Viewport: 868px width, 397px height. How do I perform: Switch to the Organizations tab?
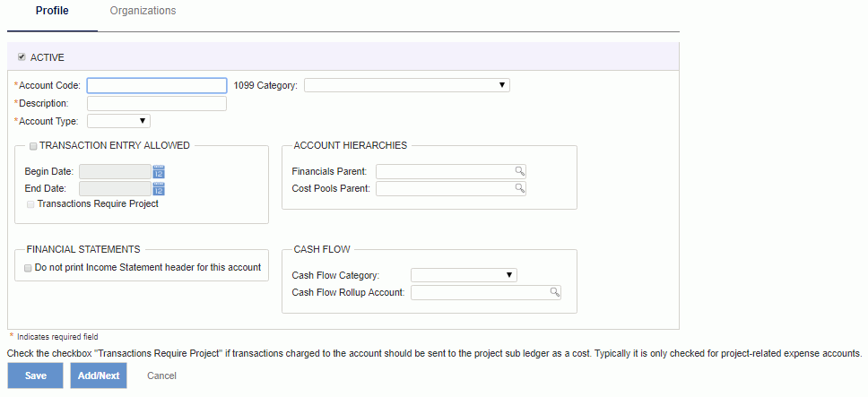point(143,11)
